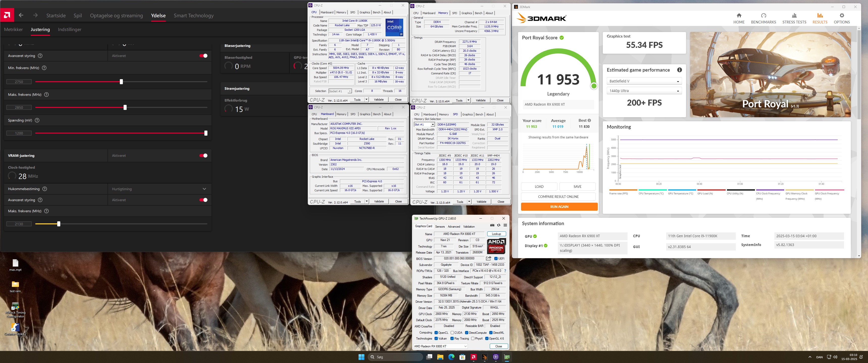
Task: Switch to Spil tab in Adrenalin
Action: tap(77, 15)
